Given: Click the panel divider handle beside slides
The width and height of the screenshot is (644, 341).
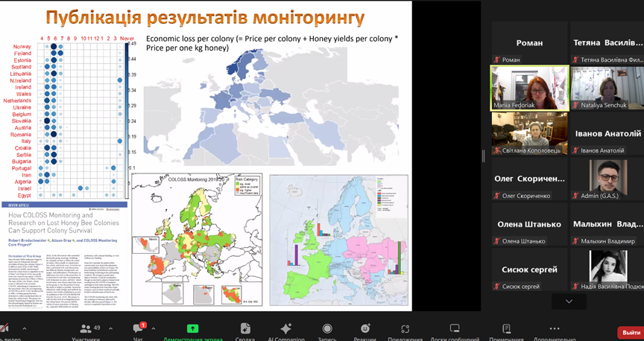Looking at the screenshot, I should point(484,156).
